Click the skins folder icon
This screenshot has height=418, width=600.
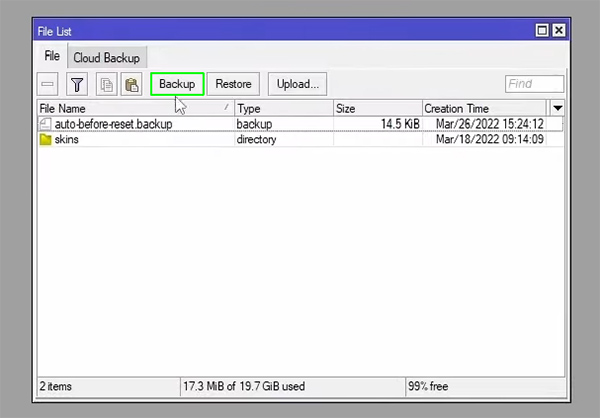45,139
